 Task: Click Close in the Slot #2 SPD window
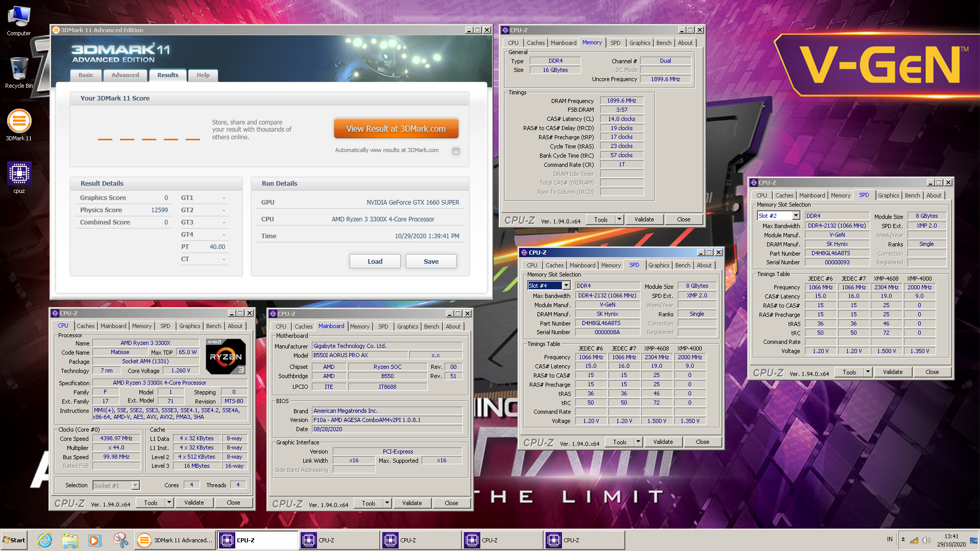[932, 372]
